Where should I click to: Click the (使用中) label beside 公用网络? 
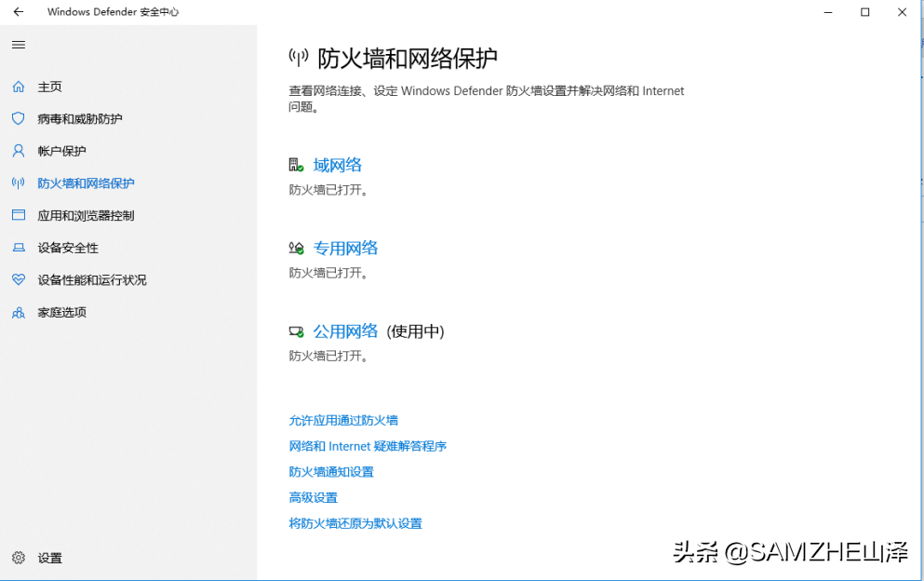click(415, 331)
